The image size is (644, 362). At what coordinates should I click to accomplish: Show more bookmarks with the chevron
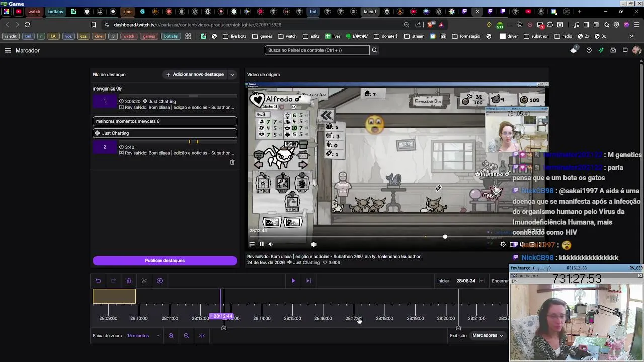point(632,36)
